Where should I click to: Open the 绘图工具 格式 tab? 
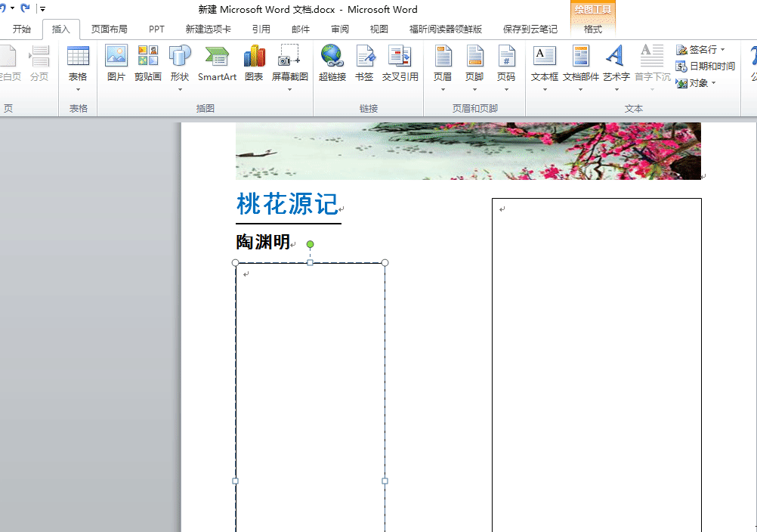[x=593, y=29]
